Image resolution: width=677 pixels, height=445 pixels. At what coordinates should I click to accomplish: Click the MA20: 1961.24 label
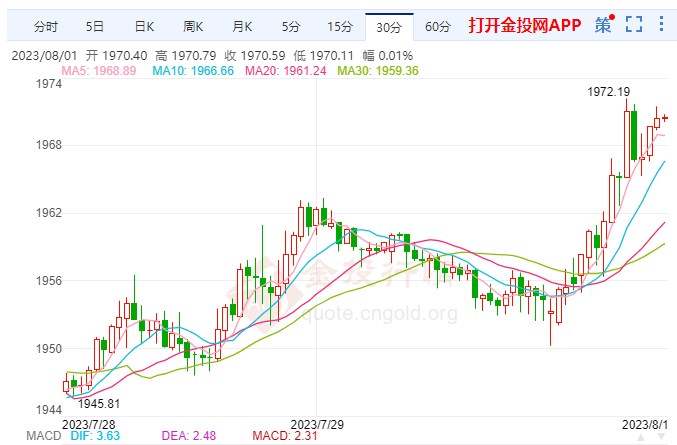(x=285, y=71)
